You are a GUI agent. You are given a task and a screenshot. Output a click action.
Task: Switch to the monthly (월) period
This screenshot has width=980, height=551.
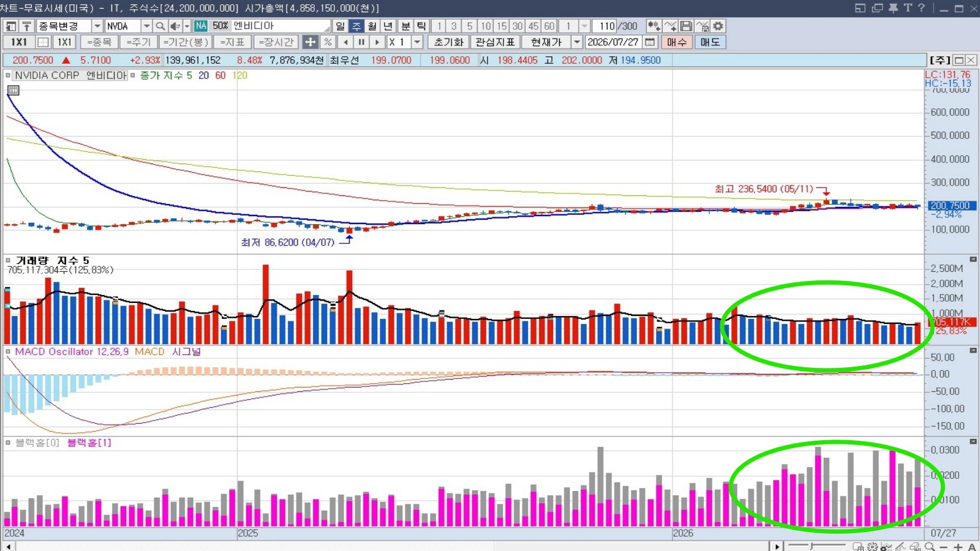coord(372,26)
